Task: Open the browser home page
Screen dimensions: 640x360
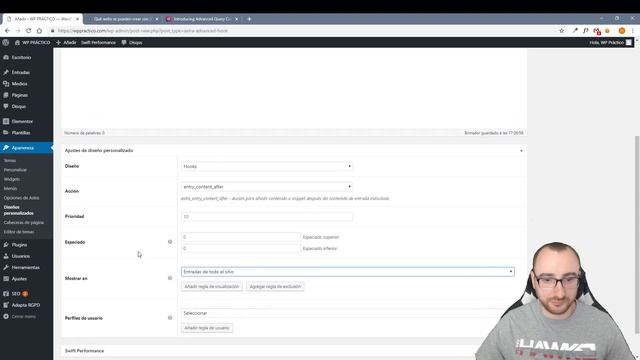Action: (39, 31)
